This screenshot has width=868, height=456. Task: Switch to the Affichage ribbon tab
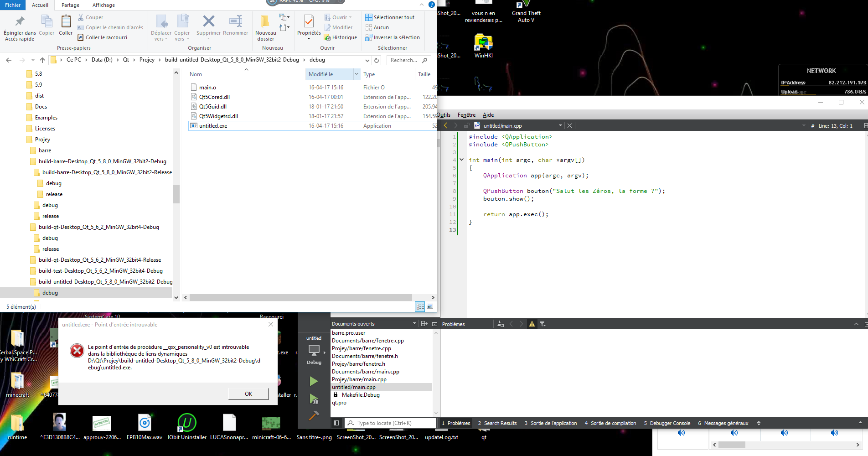[103, 5]
